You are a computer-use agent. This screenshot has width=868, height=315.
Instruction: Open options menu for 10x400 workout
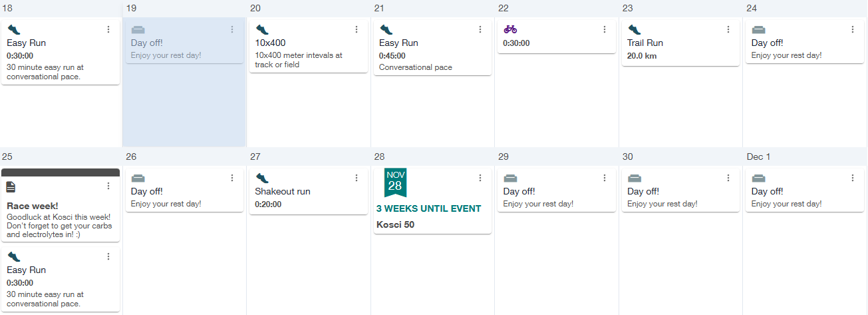click(357, 29)
